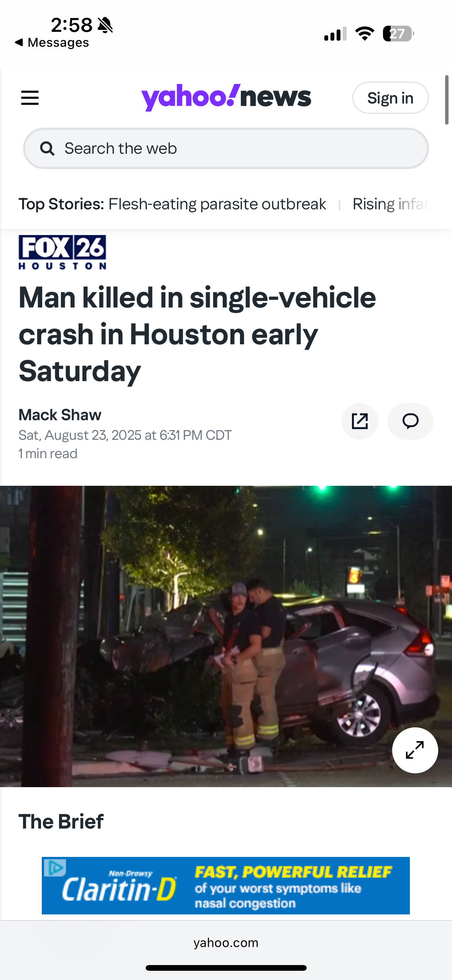
Task: Expand the crash photo to fullscreen
Action: tap(415, 750)
